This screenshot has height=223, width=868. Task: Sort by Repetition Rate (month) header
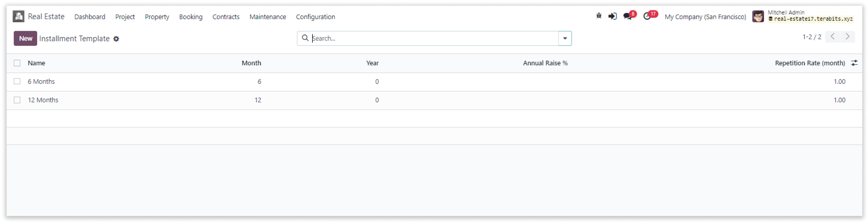[x=810, y=63]
